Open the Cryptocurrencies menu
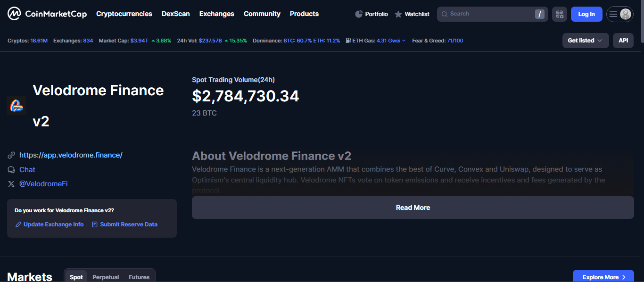Viewport: 644px width, 282px height. click(x=124, y=14)
